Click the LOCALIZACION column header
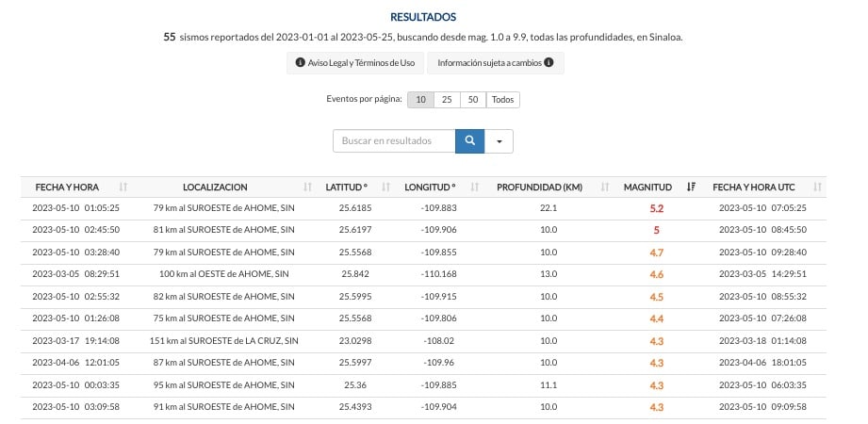The height and width of the screenshot is (424, 868). (215, 188)
